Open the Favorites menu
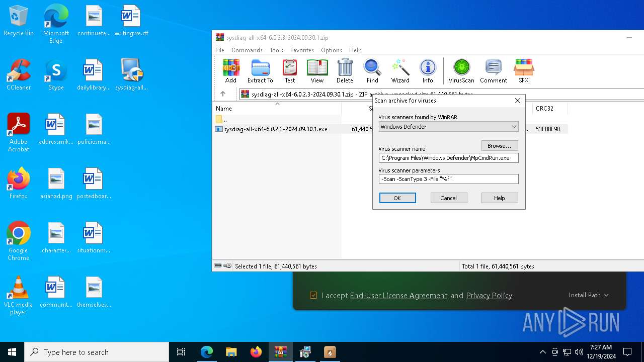The width and height of the screenshot is (644, 362). click(302, 50)
